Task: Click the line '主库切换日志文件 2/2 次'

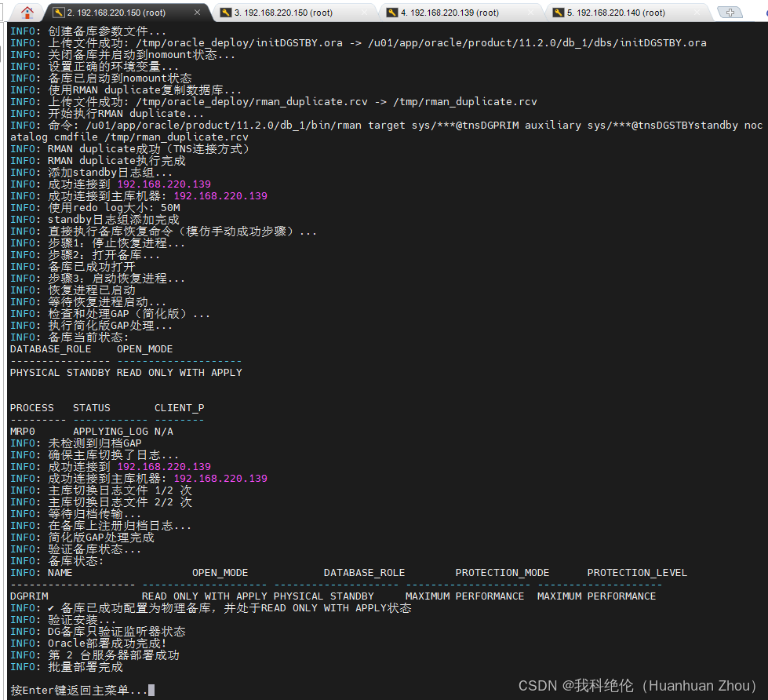Action: pyautogui.click(x=101, y=501)
